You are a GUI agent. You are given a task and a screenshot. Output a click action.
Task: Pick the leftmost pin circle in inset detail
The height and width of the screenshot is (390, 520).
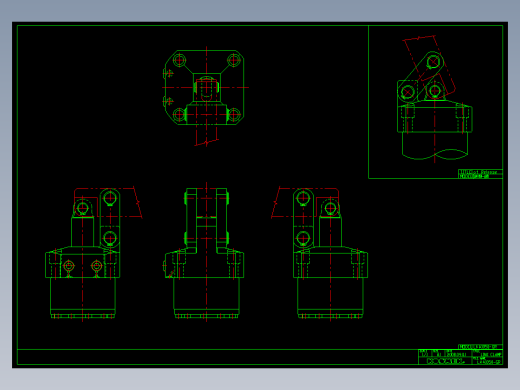point(407,92)
